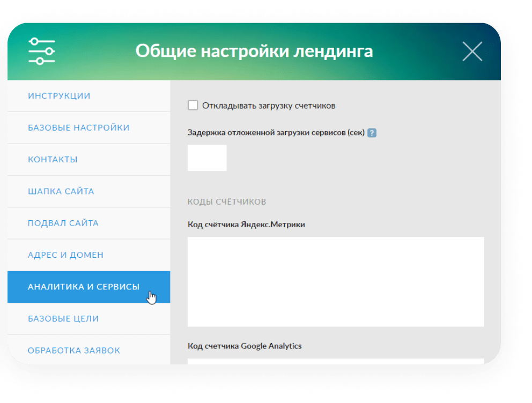Click the sliders settings icon in the header
The height and width of the screenshot is (403, 532).
pos(42,51)
